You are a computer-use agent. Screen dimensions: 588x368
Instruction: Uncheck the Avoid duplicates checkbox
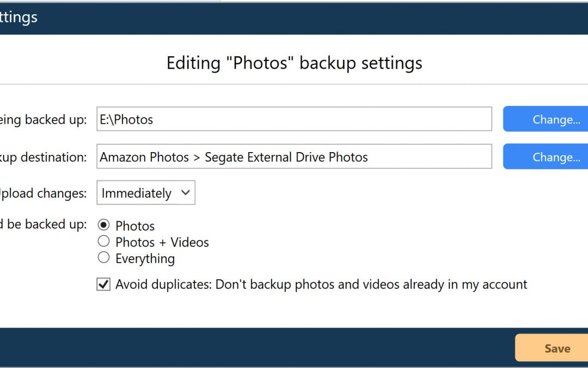tap(103, 284)
